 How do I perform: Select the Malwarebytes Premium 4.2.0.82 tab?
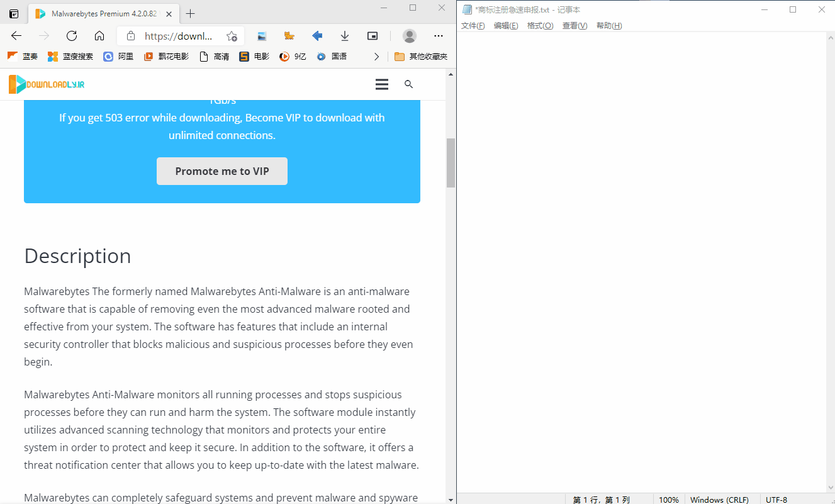104,13
